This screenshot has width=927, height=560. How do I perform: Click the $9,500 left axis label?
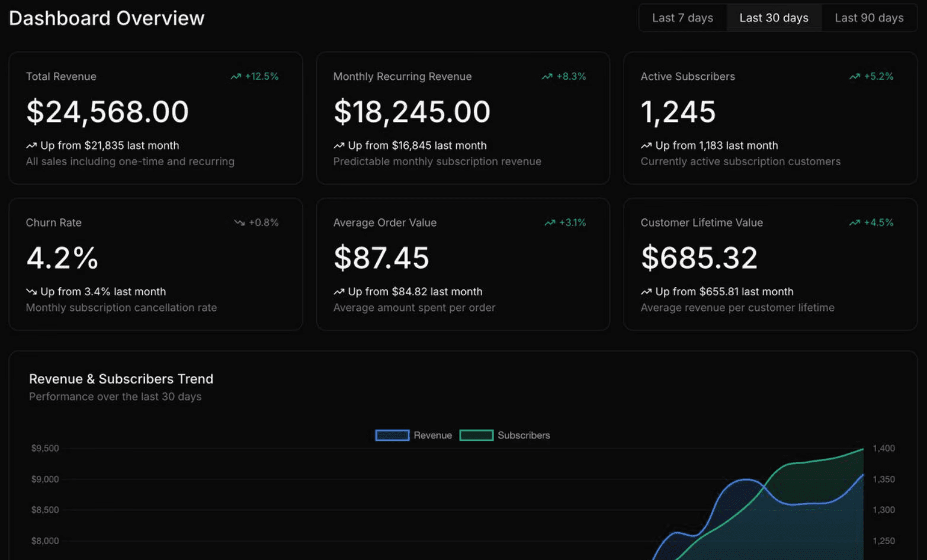45,448
